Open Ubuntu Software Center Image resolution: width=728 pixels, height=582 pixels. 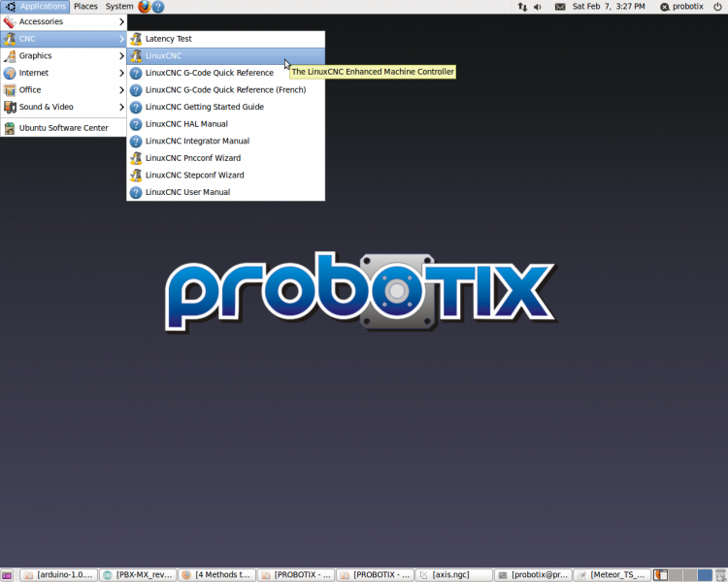(x=64, y=128)
